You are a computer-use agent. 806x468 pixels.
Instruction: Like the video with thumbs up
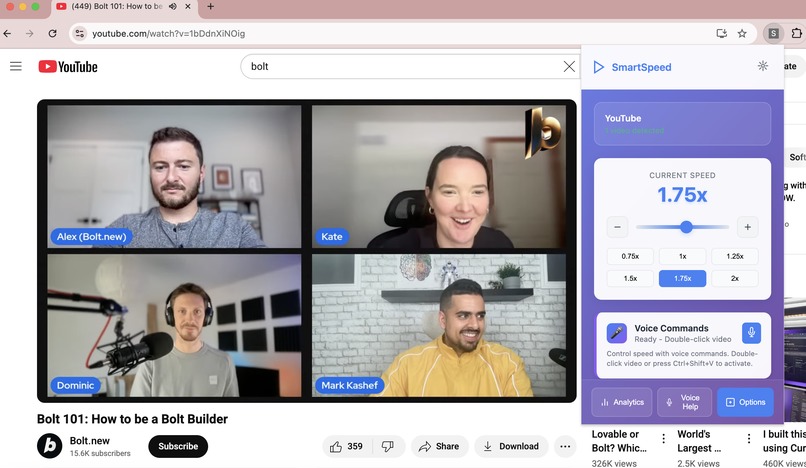(x=346, y=446)
